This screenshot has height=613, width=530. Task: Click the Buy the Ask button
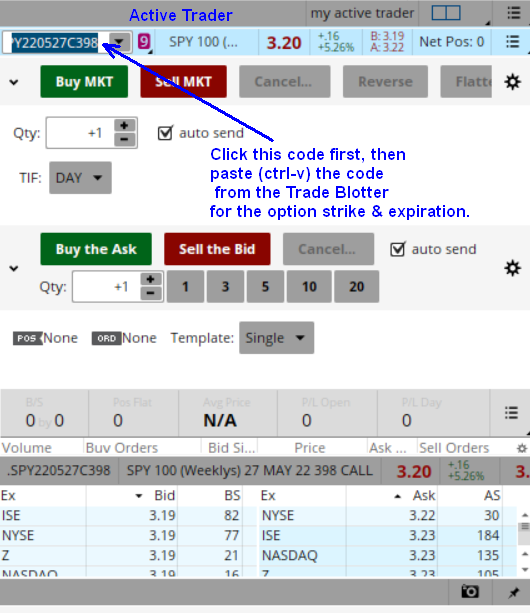tap(96, 249)
